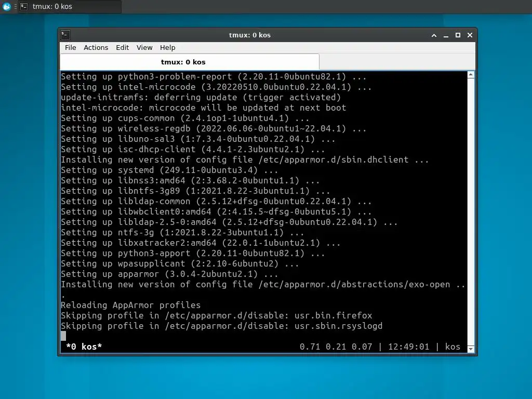Open the Edit menu
Image resolution: width=532 pixels, height=399 pixels.
122,47
